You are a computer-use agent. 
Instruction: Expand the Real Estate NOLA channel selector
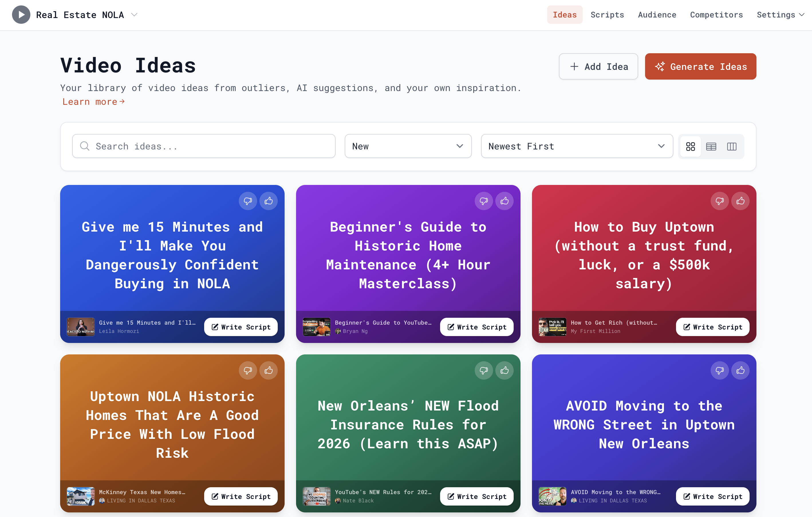[134, 15]
